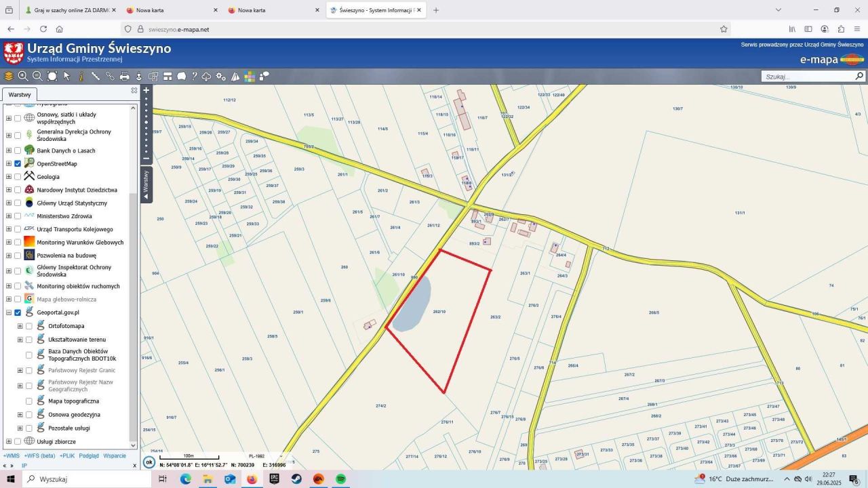
Task: Switch to the second Nowa karta tab
Action: click(x=274, y=10)
